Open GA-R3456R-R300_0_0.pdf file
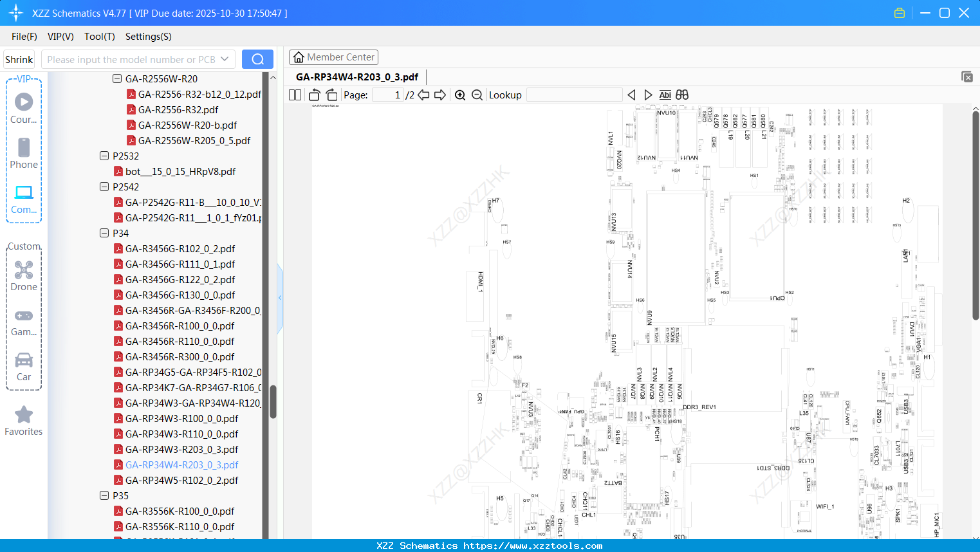Viewport: 980px width, 552px height. [x=180, y=356]
